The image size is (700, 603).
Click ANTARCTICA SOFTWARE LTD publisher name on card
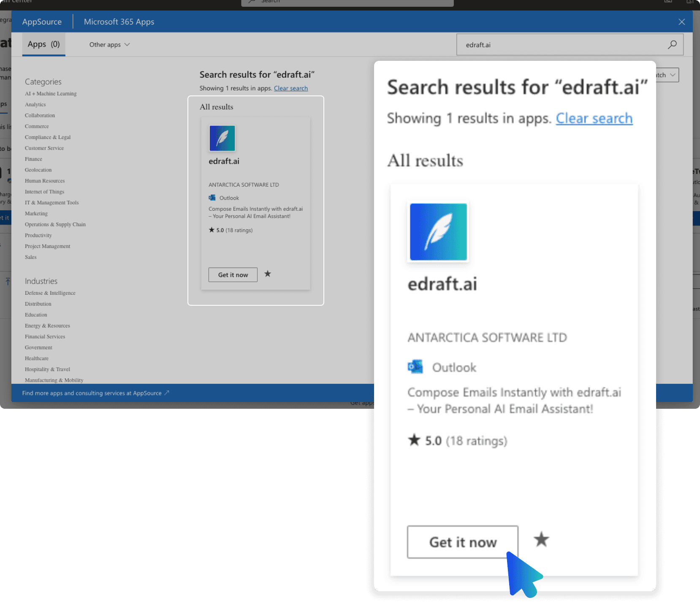tap(244, 185)
